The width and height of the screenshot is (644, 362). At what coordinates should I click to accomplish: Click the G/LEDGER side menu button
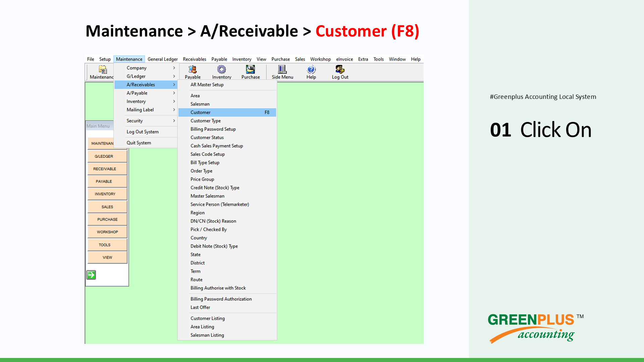[107, 156]
